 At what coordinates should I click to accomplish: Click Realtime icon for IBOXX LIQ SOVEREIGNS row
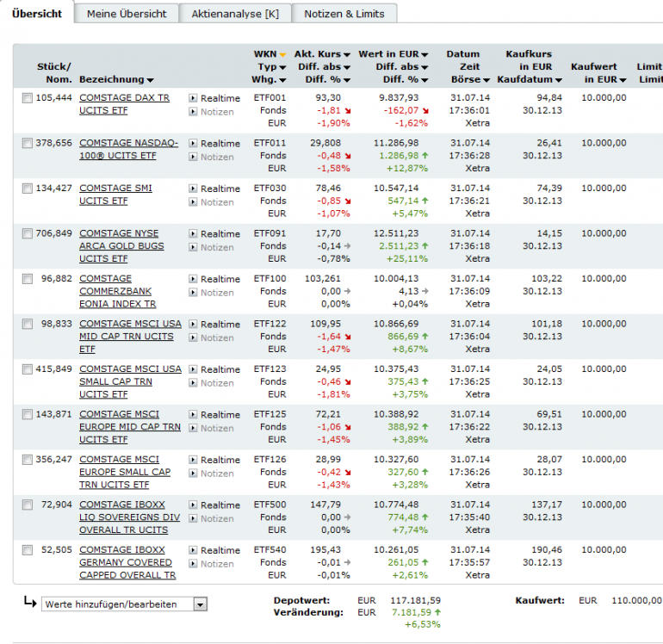[193, 505]
